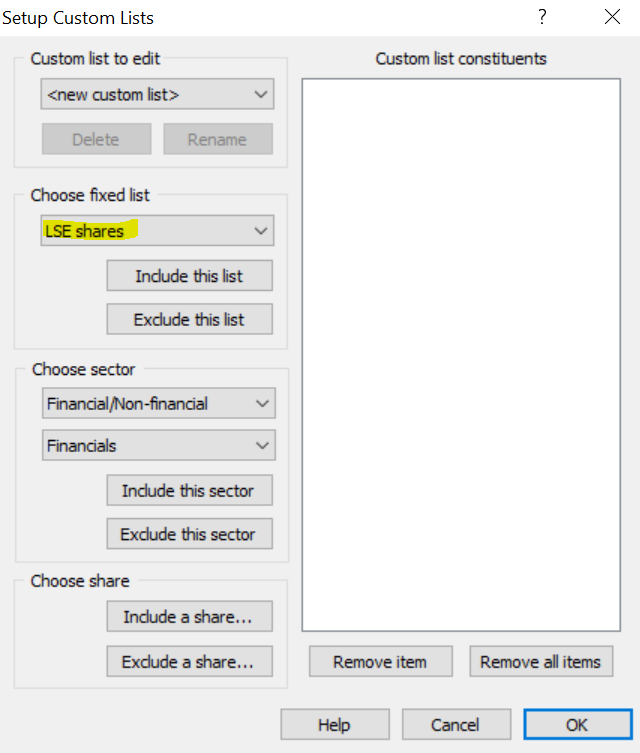Open the Exclude a share dialog
640x753 pixels.
(190, 661)
